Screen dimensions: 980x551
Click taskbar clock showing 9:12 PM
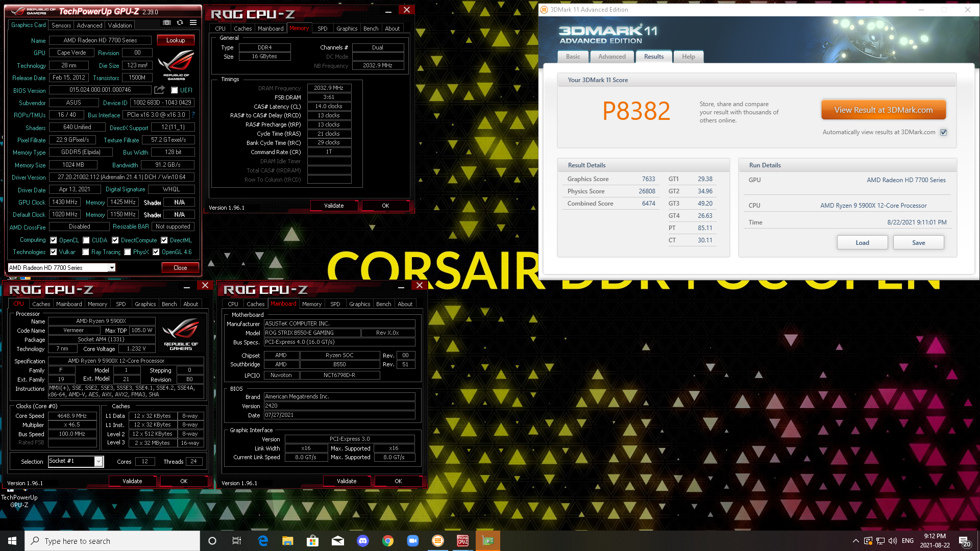tap(935, 541)
